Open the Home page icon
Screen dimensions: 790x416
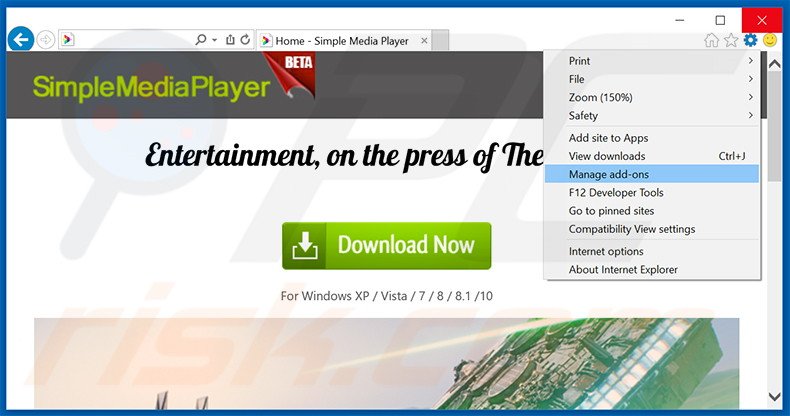711,40
